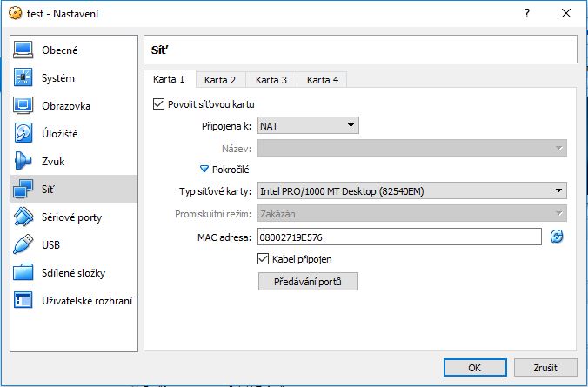Open the Sériové porty connector icon
Image resolution: width=588 pixels, height=387 pixels.
coord(23,217)
